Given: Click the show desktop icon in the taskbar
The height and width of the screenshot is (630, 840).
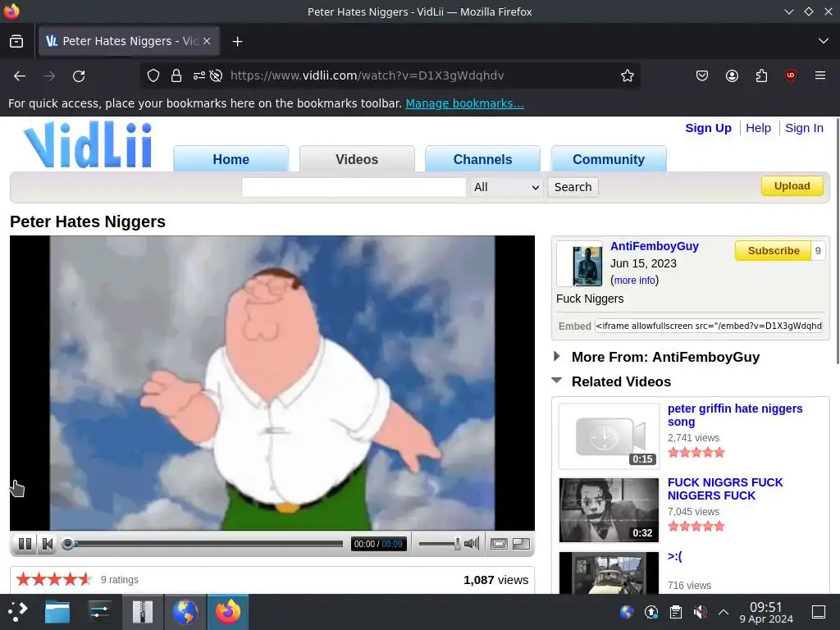Looking at the screenshot, I should (819, 612).
